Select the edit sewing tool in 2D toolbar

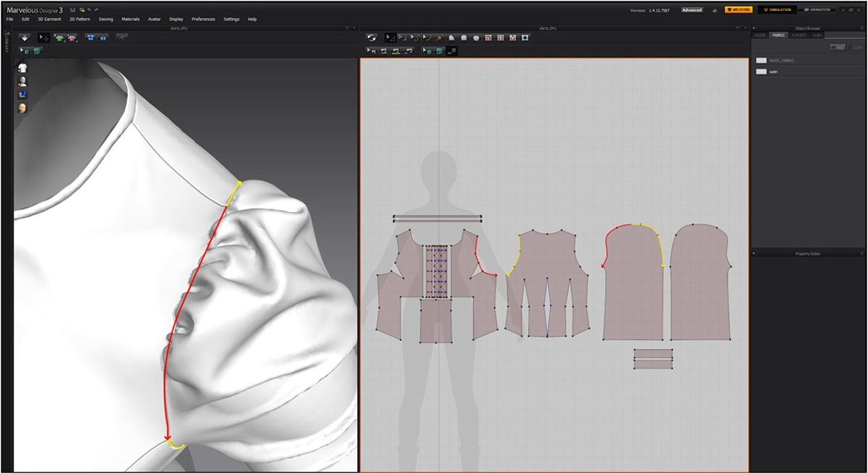[371, 51]
